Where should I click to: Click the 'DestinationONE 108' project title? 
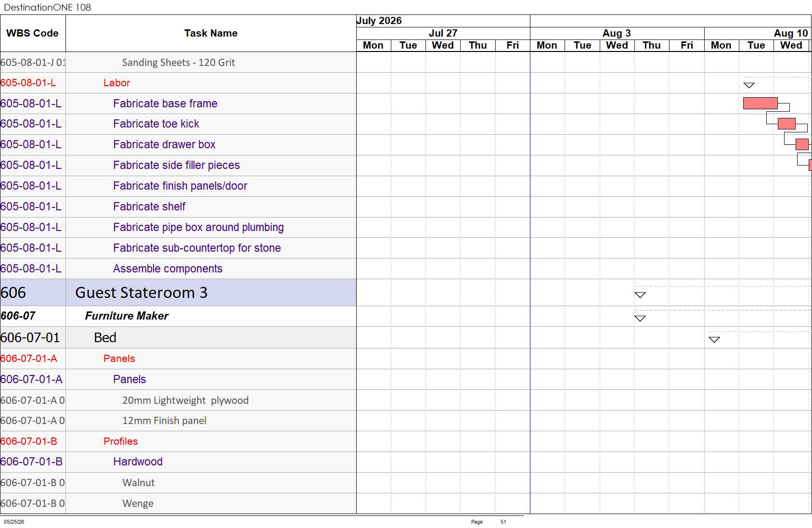[47, 7]
